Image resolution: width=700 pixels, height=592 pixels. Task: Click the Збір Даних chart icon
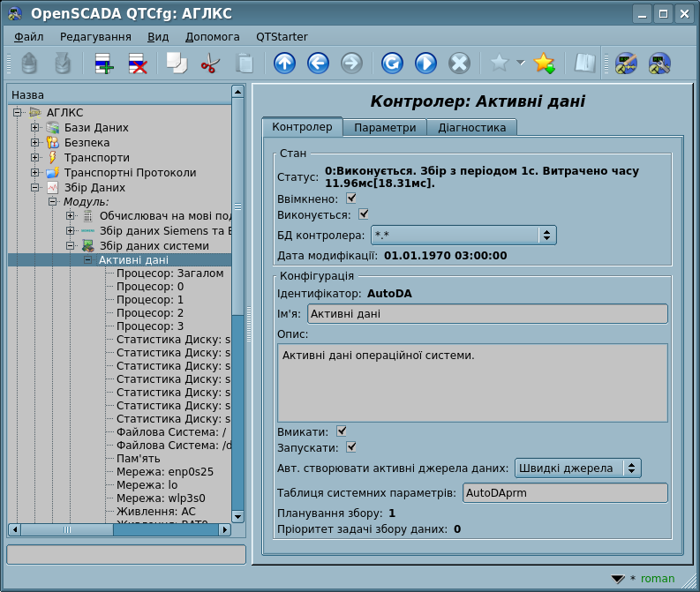(x=53, y=187)
